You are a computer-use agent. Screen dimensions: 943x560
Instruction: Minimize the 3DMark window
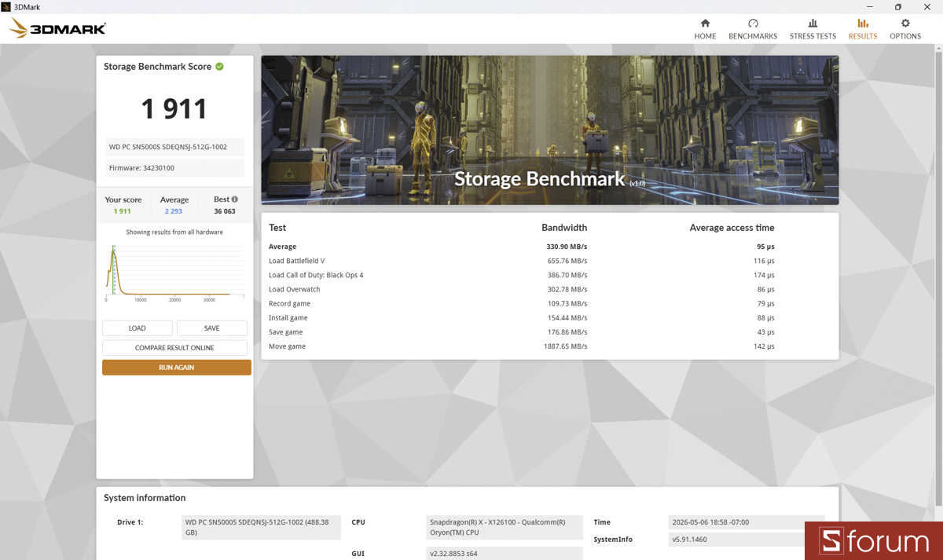tap(871, 6)
